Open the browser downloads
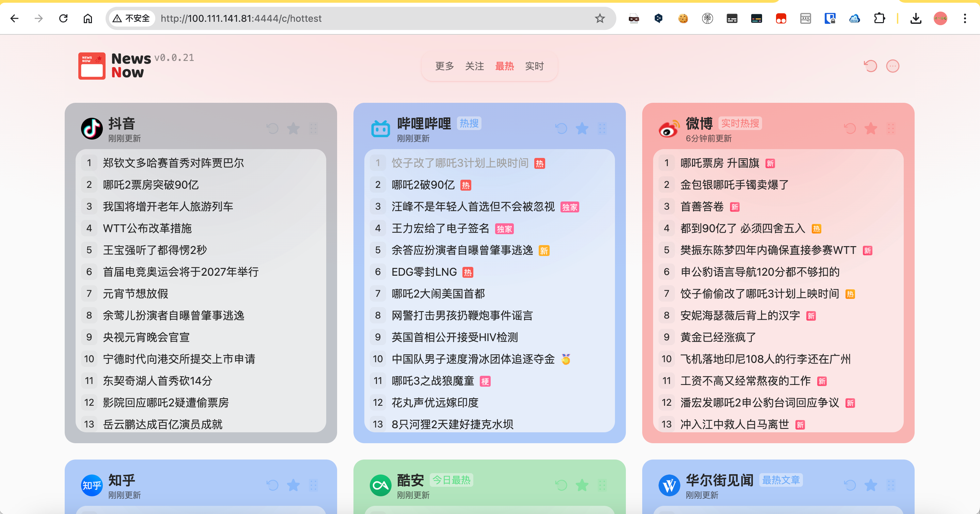Screen dimensions: 980x514 pyautogui.click(x=916, y=18)
